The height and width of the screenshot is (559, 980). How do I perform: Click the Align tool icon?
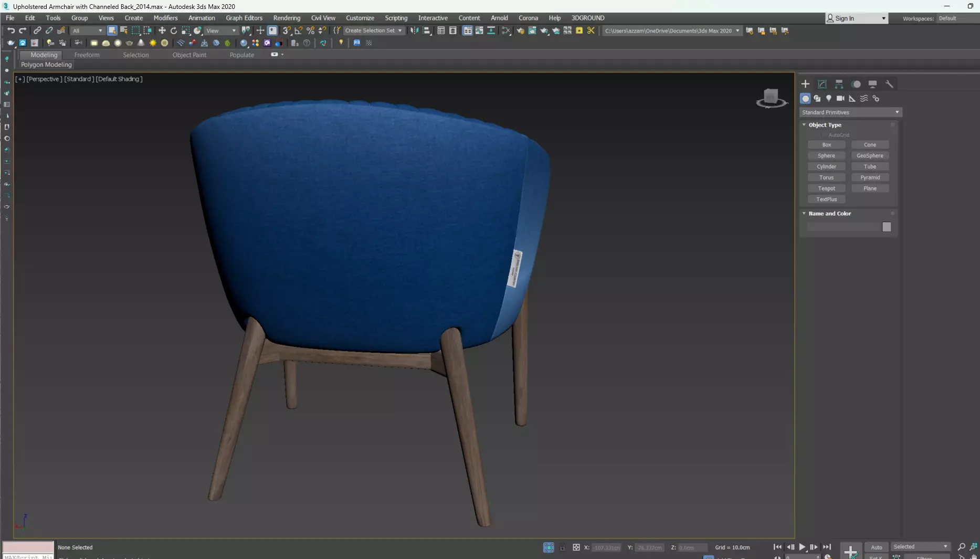click(x=427, y=30)
